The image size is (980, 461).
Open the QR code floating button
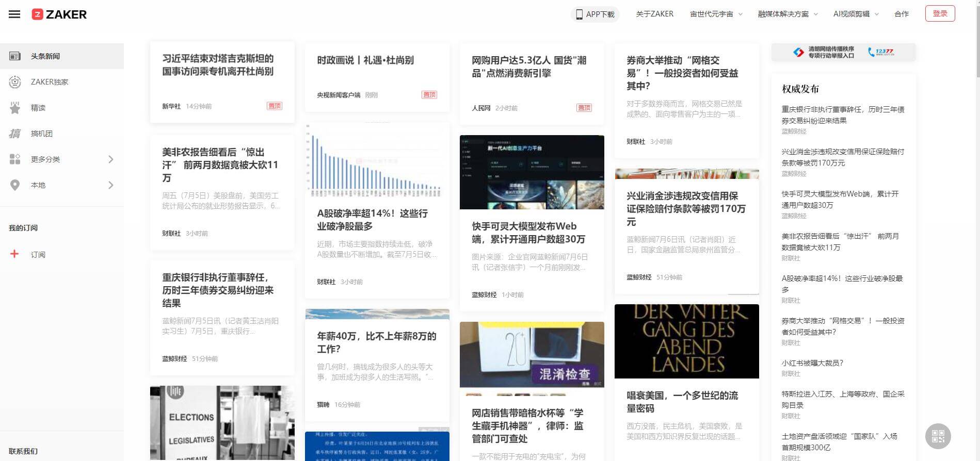coord(938,436)
